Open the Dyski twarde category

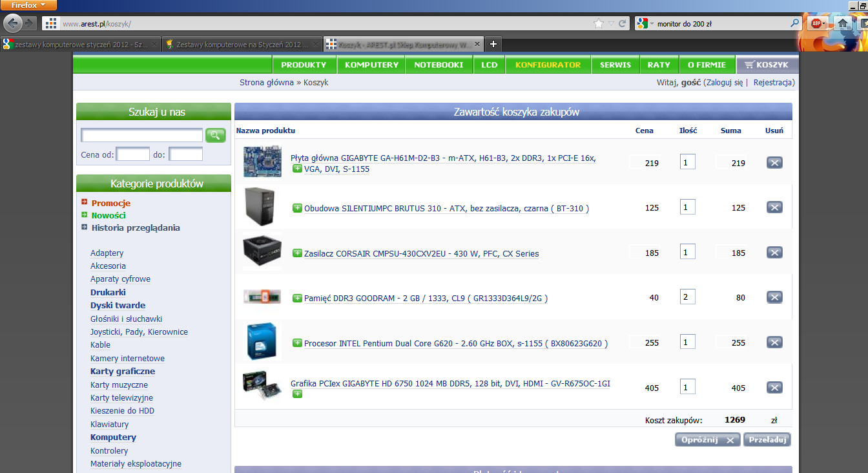(x=118, y=306)
